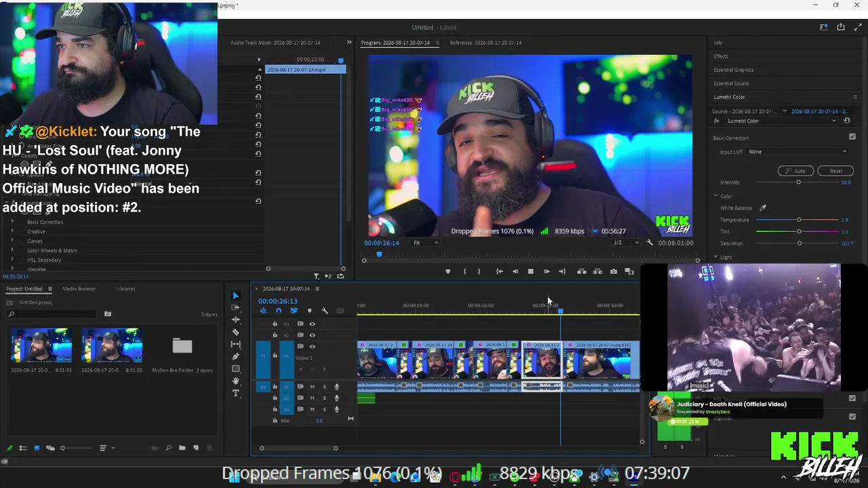868x488 pixels.
Task: Toggle V3 track visibility eye
Action: [312, 324]
